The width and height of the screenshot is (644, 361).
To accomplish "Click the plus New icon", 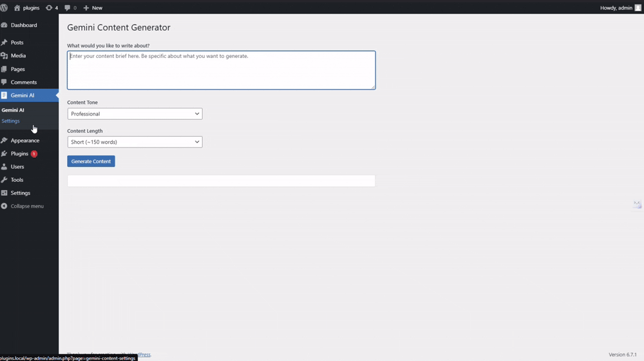I will pyautogui.click(x=86, y=8).
